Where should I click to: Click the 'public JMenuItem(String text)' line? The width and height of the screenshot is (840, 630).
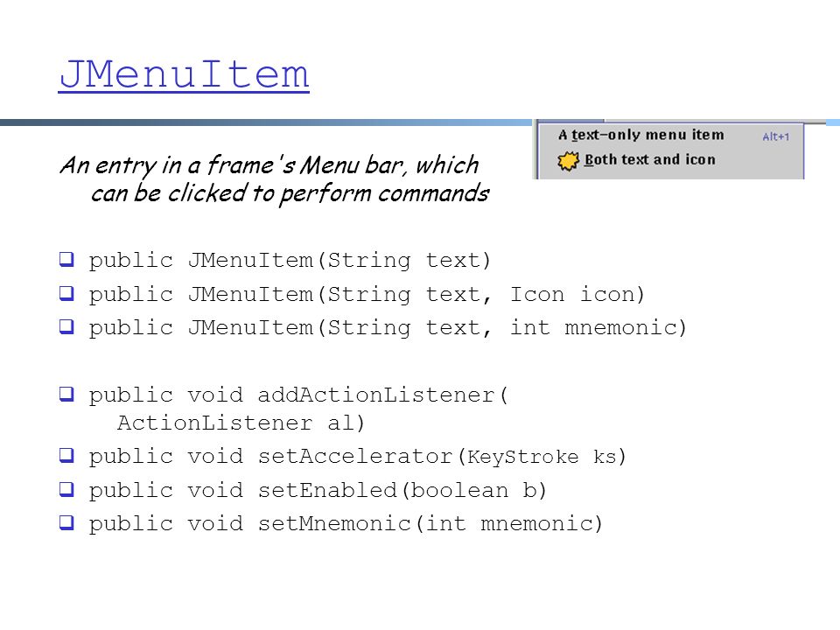tap(290, 261)
